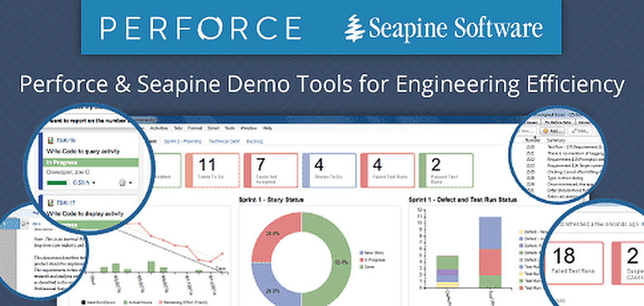Viewport: 644px width, 306px height.
Task: Click the taller stacked bar in defect chart
Action: coord(490,252)
